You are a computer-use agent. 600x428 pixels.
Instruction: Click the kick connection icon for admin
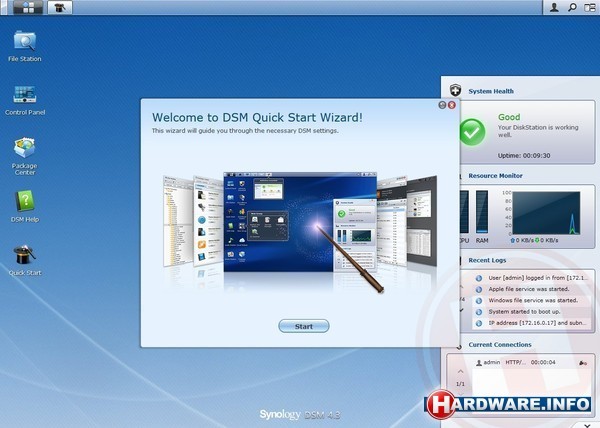[x=583, y=363]
